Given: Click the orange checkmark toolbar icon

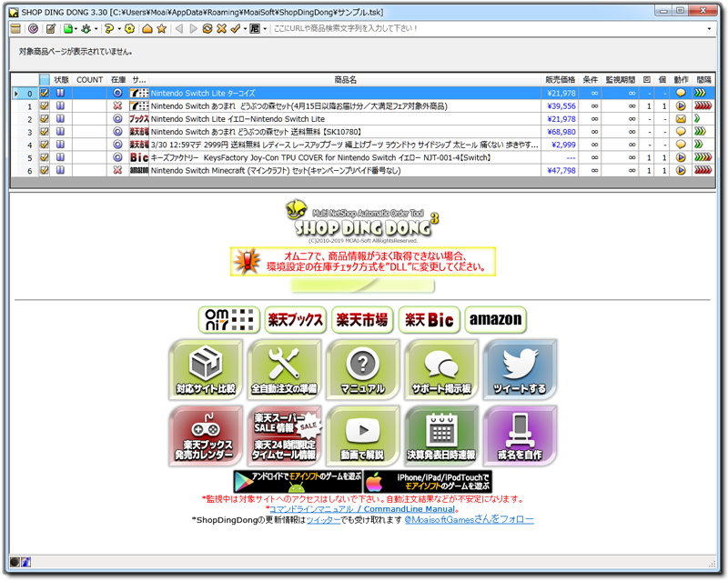Looking at the screenshot, I should tap(236, 29).
